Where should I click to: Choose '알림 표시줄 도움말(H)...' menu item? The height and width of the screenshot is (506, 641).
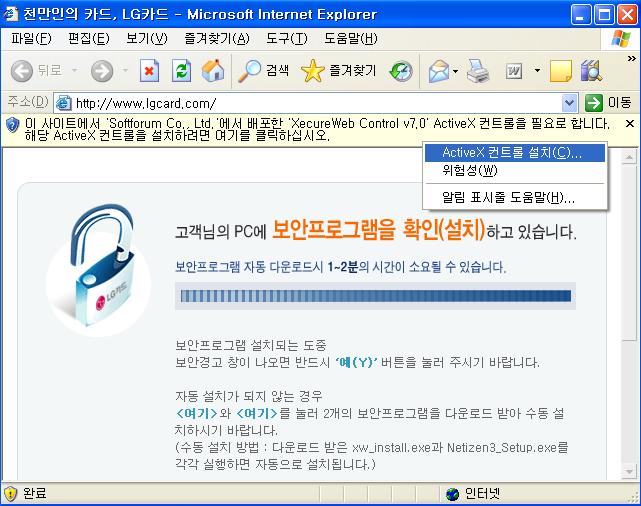point(508,197)
